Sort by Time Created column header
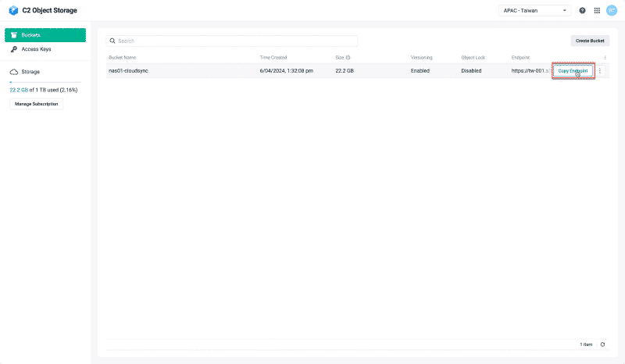Image resolution: width=625 pixels, height=364 pixels. click(273, 58)
